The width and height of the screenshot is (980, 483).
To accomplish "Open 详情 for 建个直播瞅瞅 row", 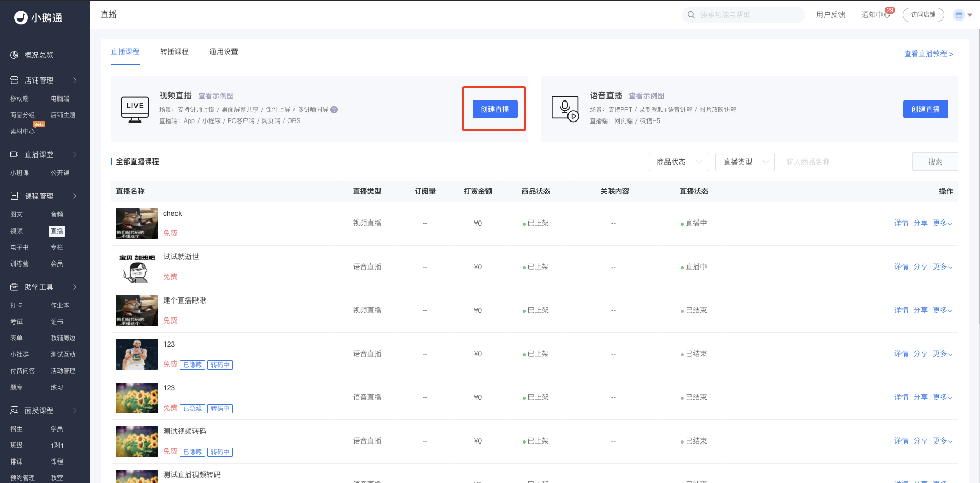I will coord(901,310).
